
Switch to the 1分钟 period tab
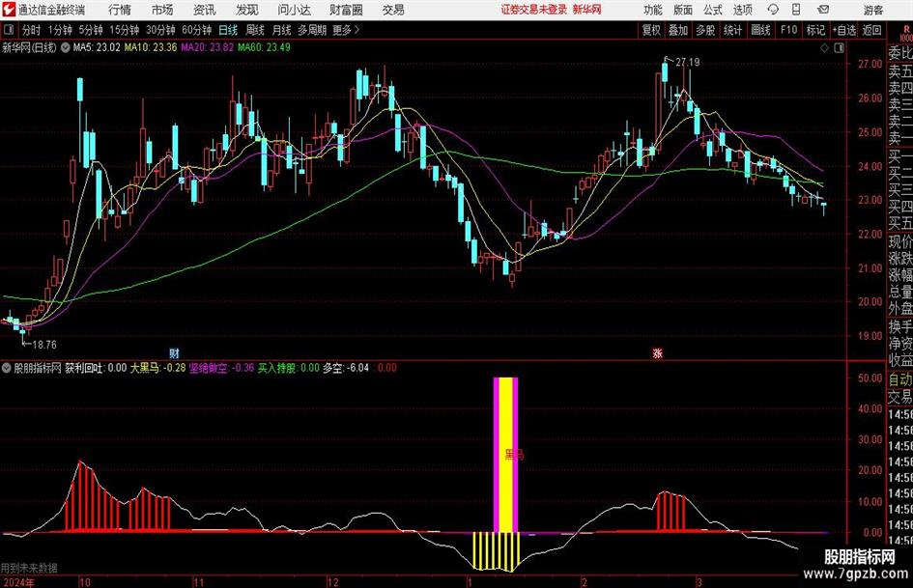coord(59,30)
